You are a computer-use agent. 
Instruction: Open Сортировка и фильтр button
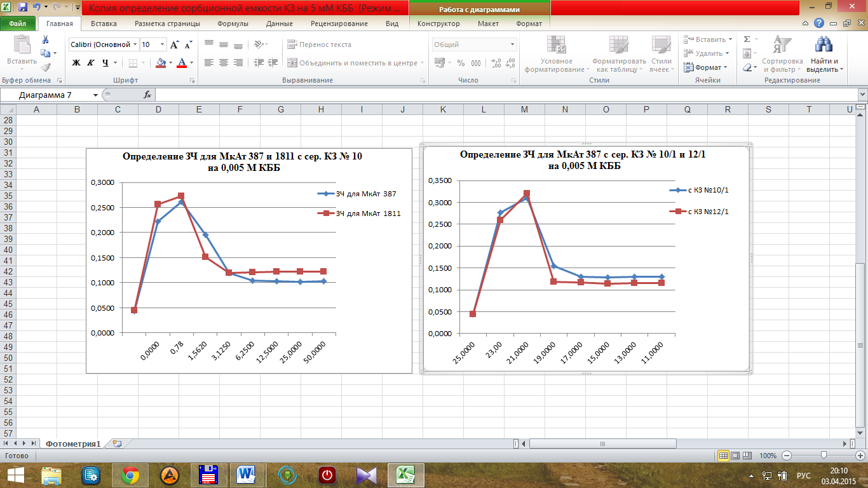783,54
